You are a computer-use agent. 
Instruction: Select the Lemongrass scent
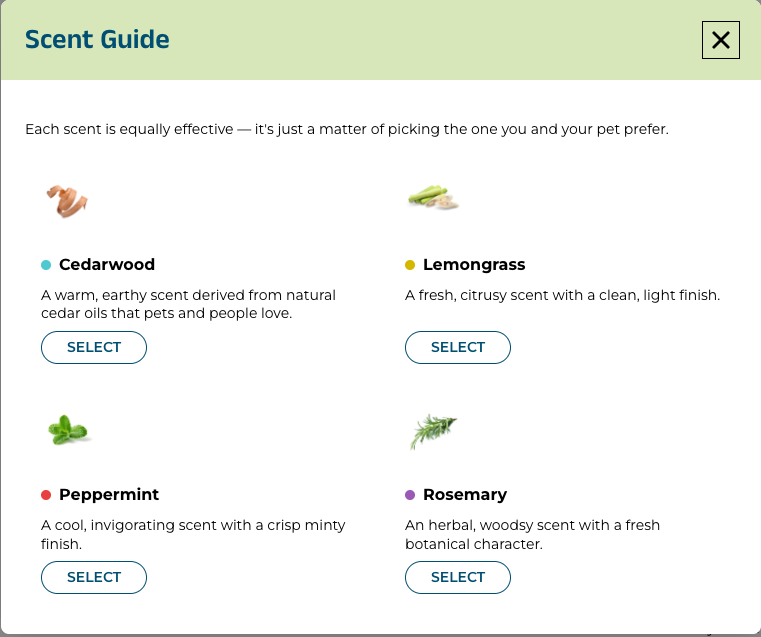click(x=458, y=347)
